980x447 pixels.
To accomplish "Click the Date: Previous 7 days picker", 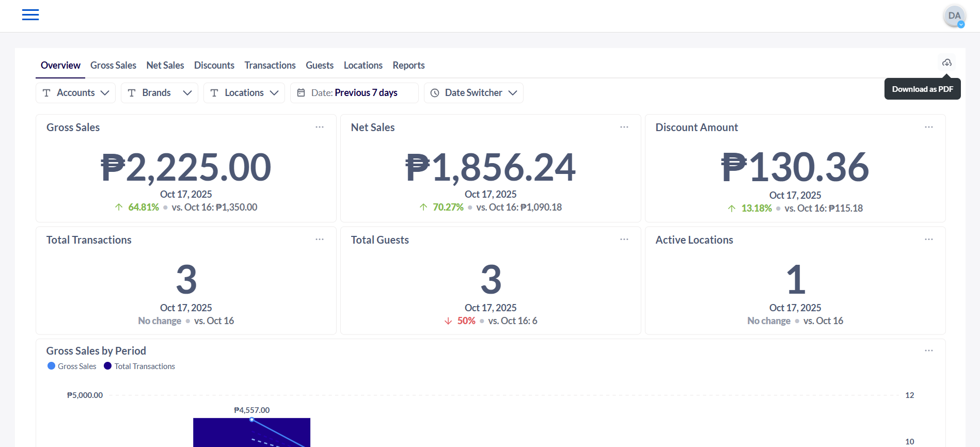I will (x=354, y=93).
